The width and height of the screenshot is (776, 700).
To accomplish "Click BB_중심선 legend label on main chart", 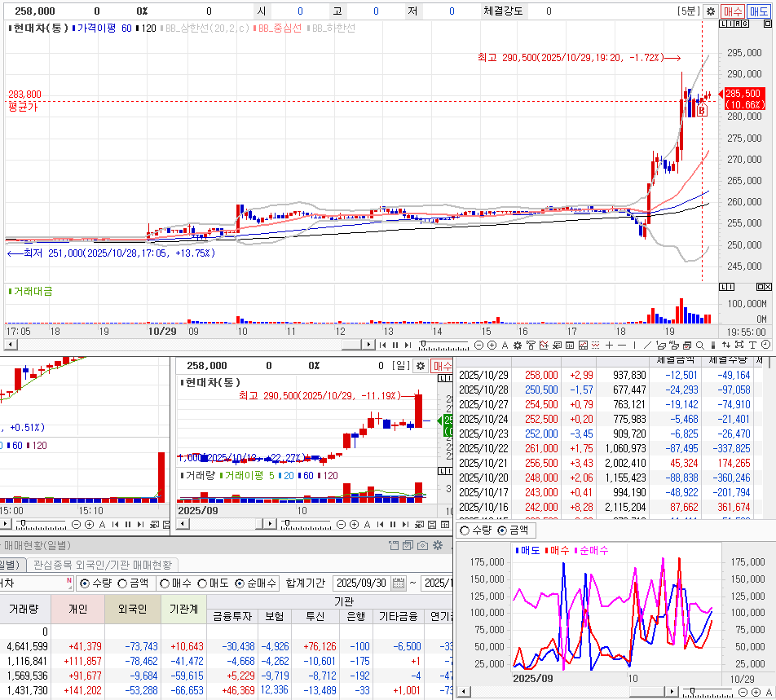I will pyautogui.click(x=280, y=29).
